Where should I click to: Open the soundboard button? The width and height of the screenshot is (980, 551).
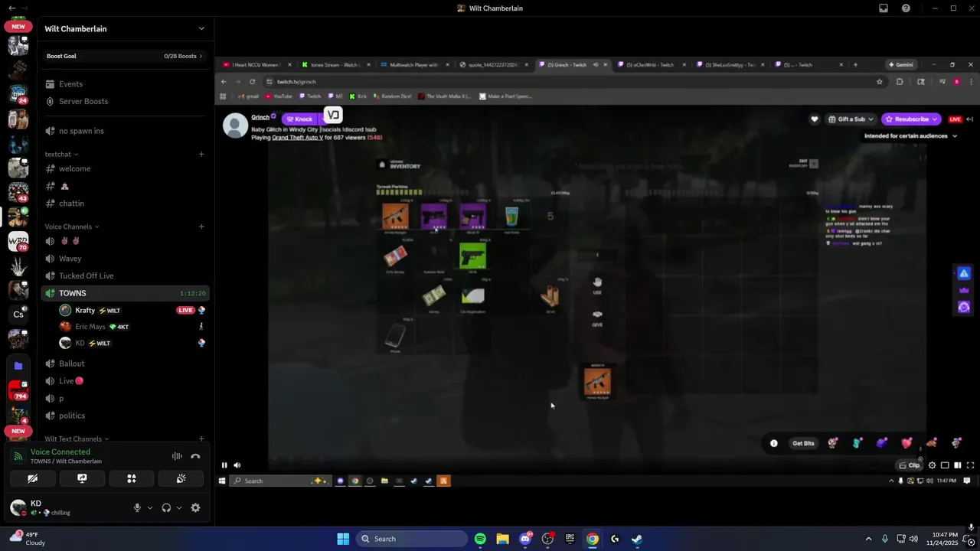[181, 478]
